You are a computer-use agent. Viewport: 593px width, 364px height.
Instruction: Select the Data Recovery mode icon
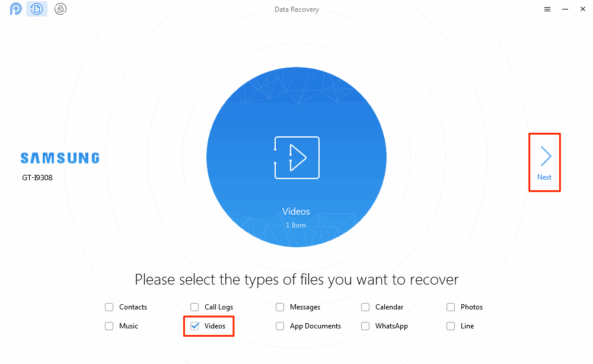pos(37,9)
